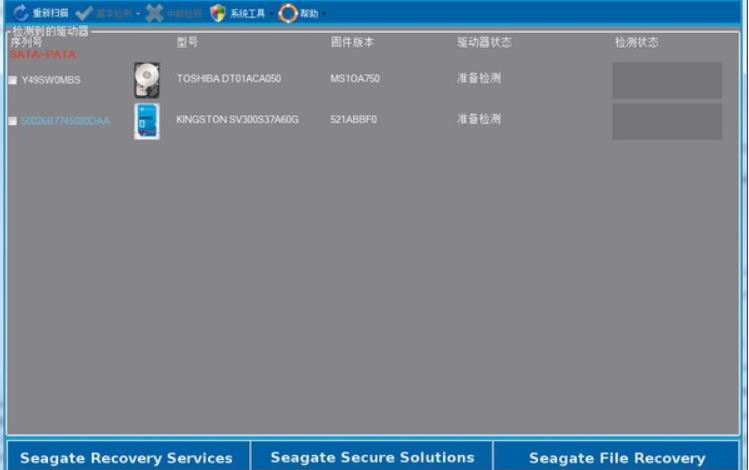Open the 帮助 menu label

pyautogui.click(x=309, y=14)
